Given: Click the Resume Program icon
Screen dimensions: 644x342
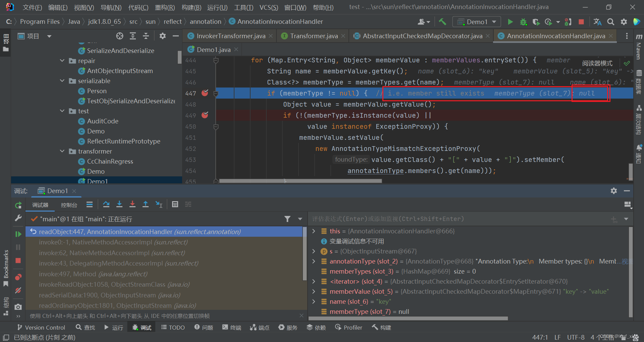Looking at the screenshot, I should coord(18,234).
